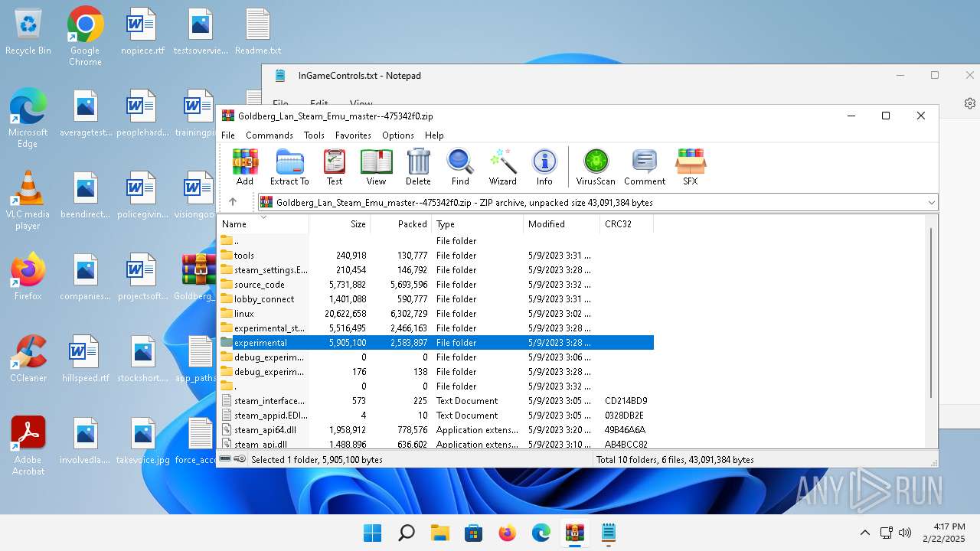
Task: Open Notepad settings gear
Action: click(x=970, y=103)
